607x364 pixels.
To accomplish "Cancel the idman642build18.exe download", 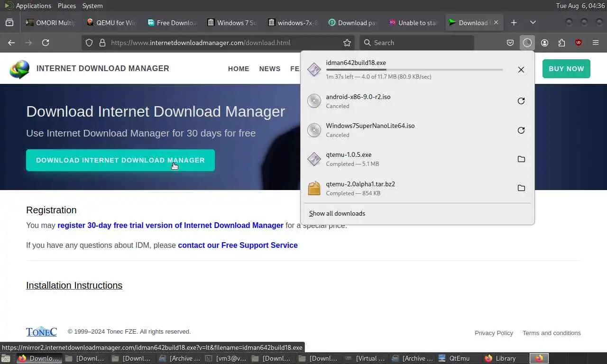I will click(x=521, y=70).
